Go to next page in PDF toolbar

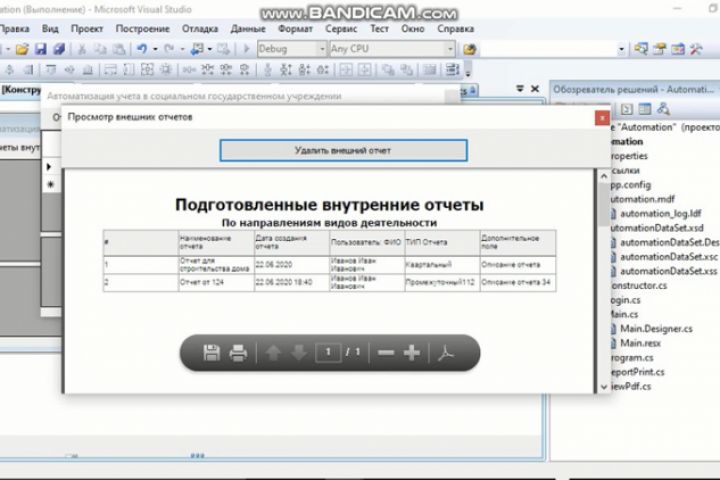(x=299, y=353)
